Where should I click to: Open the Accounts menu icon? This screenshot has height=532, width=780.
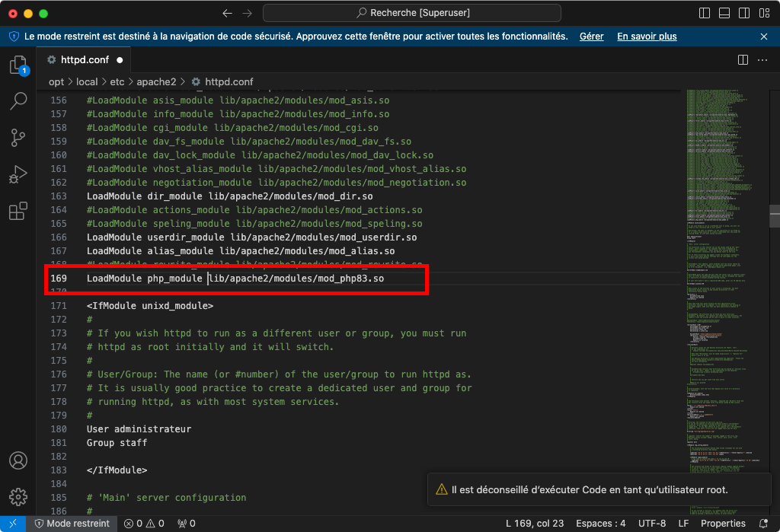coord(18,461)
